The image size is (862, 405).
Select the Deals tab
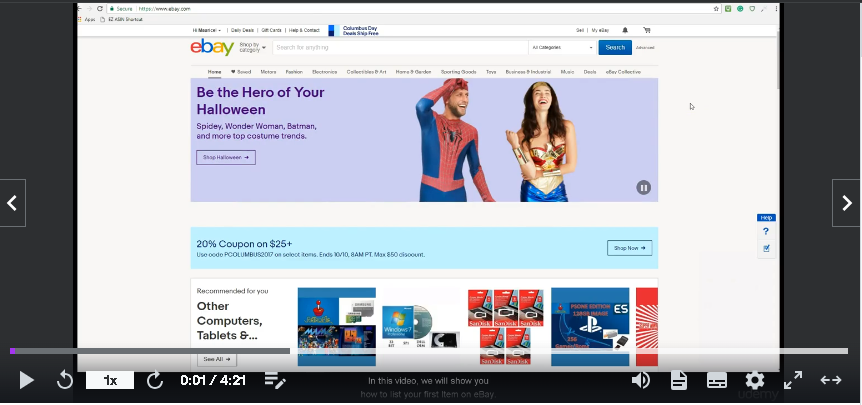pos(590,72)
